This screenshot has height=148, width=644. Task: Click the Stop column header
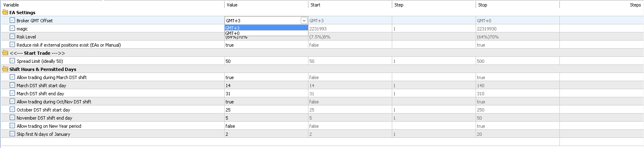pyautogui.click(x=482, y=5)
